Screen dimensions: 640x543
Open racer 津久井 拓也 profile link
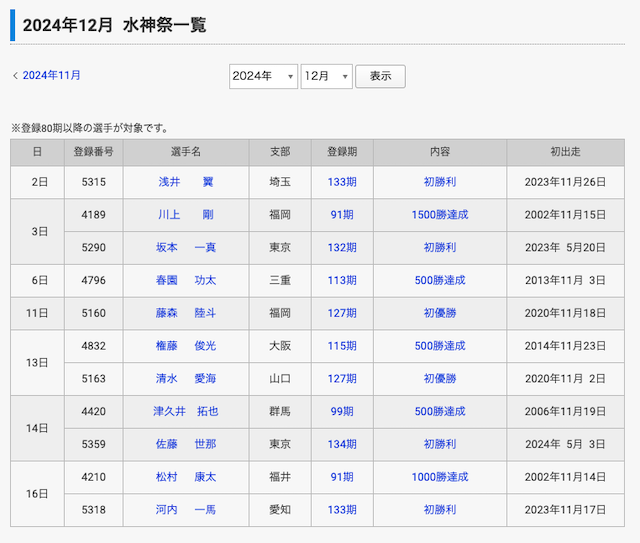[186, 412]
